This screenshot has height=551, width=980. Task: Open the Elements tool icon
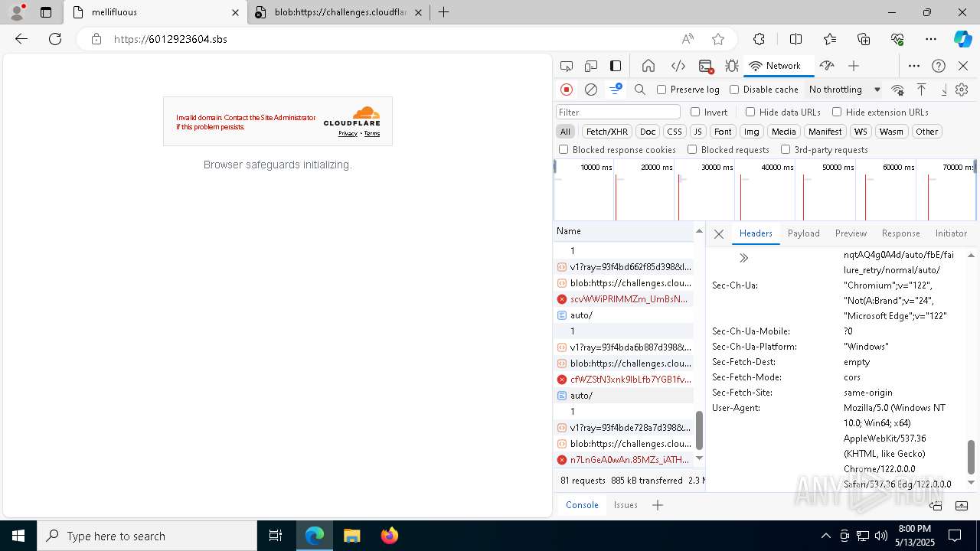tap(678, 66)
